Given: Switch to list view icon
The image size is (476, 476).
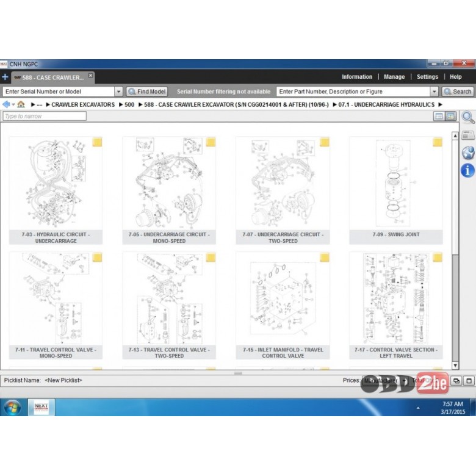Looking at the screenshot, I should point(439,117).
